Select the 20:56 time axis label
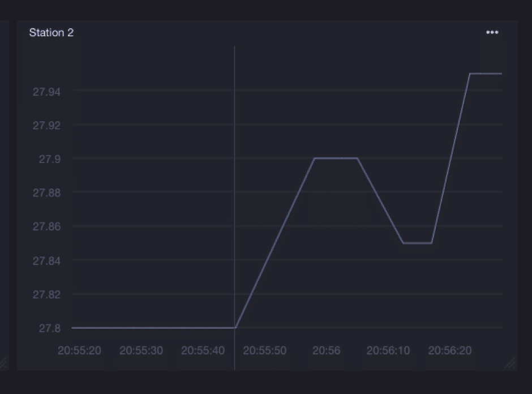The width and height of the screenshot is (532, 394). pos(327,351)
